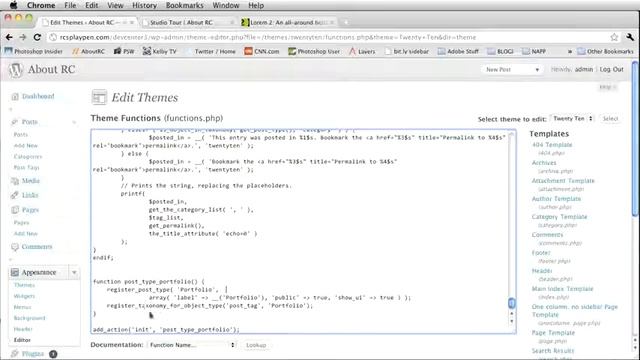Screen dimensions: 640x360
Task: Open the PSW bookmark
Action: click(124, 51)
